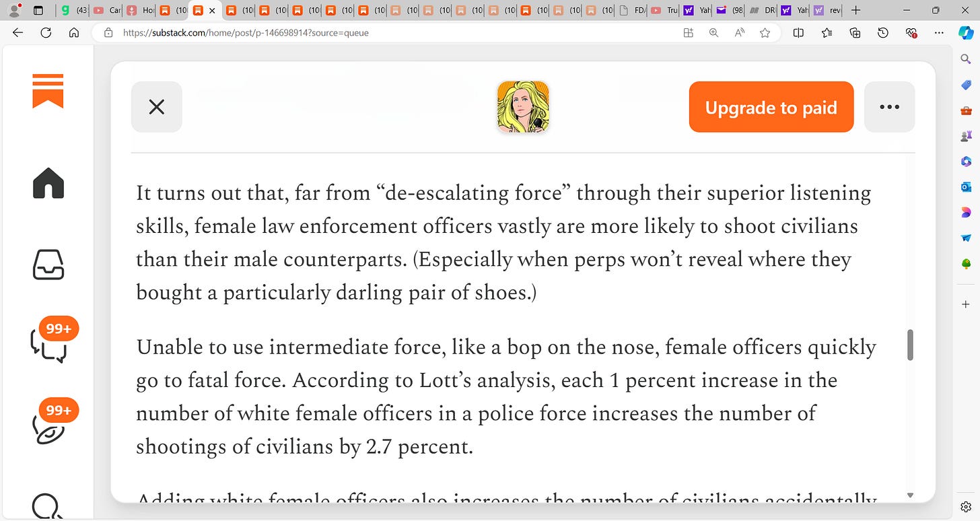Switch to the "Tru" YouTube tab
Image resolution: width=980 pixels, height=521 pixels.
(x=665, y=10)
